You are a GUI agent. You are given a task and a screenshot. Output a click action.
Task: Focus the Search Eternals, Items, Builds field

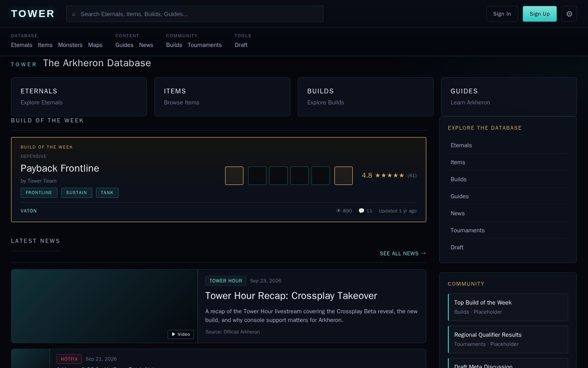195,14
